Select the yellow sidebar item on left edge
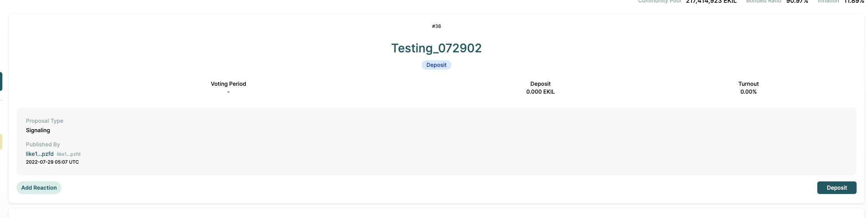This screenshot has width=868, height=218. (x=1, y=142)
